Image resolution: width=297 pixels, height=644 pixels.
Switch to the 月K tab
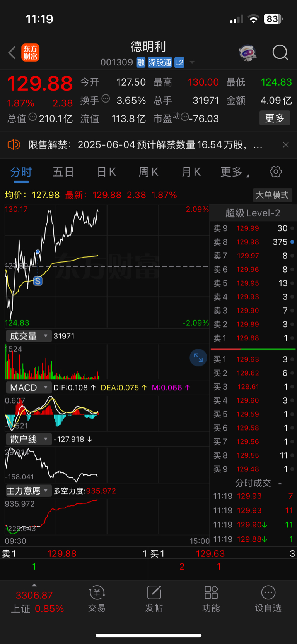(x=191, y=172)
